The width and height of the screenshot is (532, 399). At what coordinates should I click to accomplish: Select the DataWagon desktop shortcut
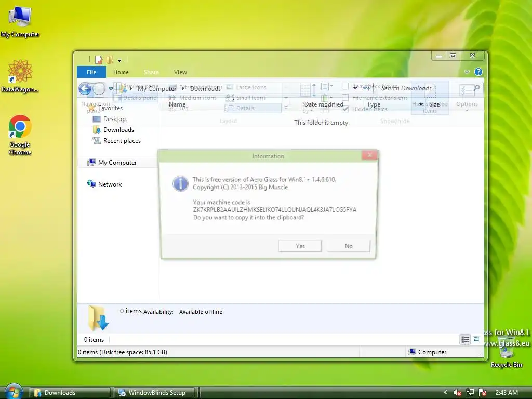[20, 76]
